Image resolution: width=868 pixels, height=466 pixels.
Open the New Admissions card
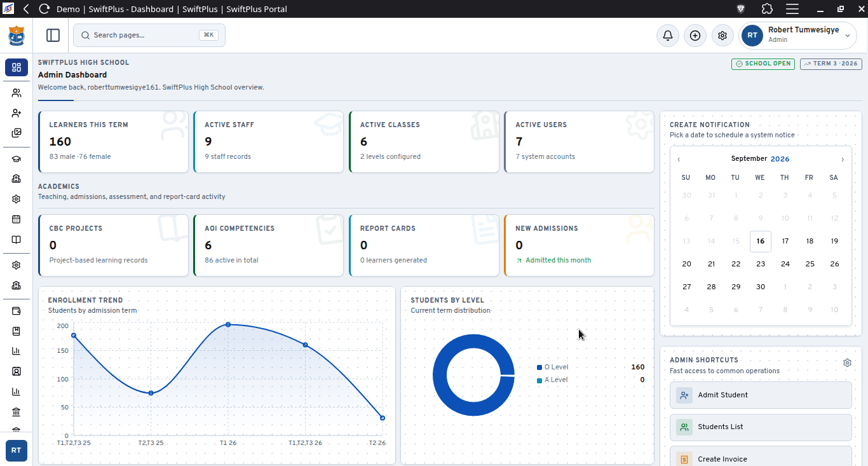pos(579,245)
